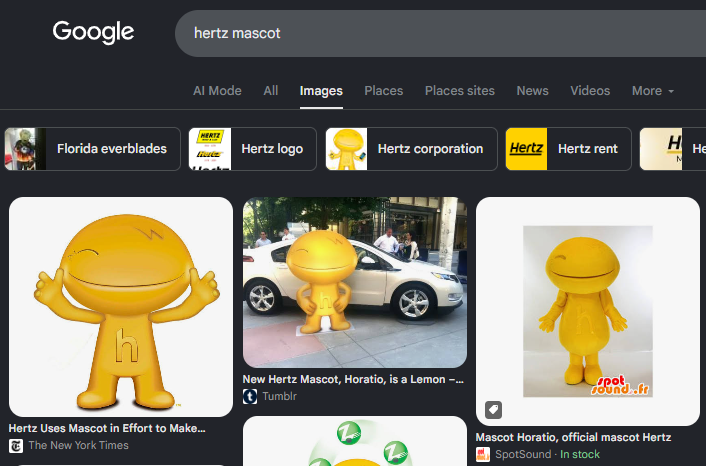This screenshot has height=466, width=706.
Task: Open the Tumblr mascot with car image
Action: pos(355,282)
